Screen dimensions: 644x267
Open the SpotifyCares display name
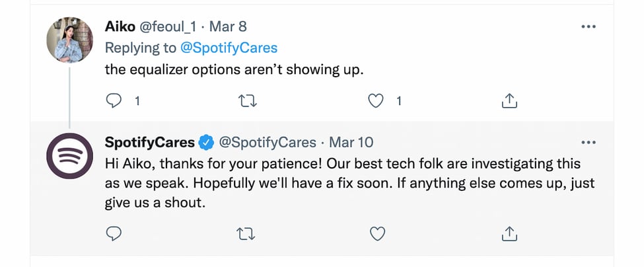[x=150, y=143]
